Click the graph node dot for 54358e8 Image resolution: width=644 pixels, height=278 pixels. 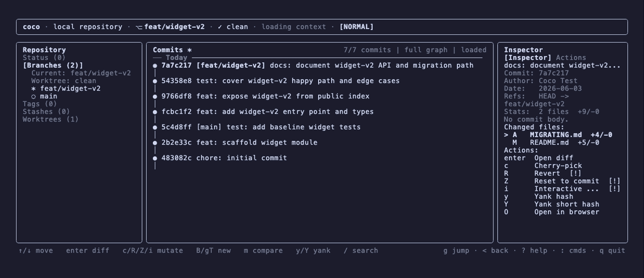point(155,81)
